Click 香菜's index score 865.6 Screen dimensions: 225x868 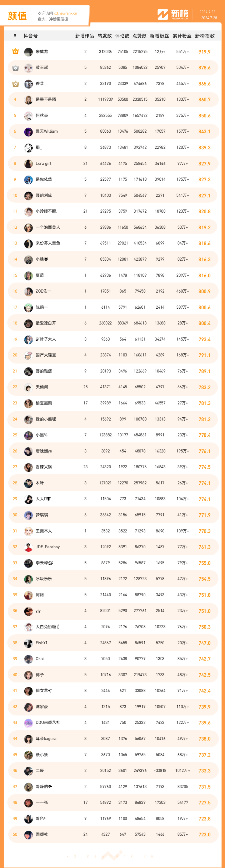pos(204,84)
